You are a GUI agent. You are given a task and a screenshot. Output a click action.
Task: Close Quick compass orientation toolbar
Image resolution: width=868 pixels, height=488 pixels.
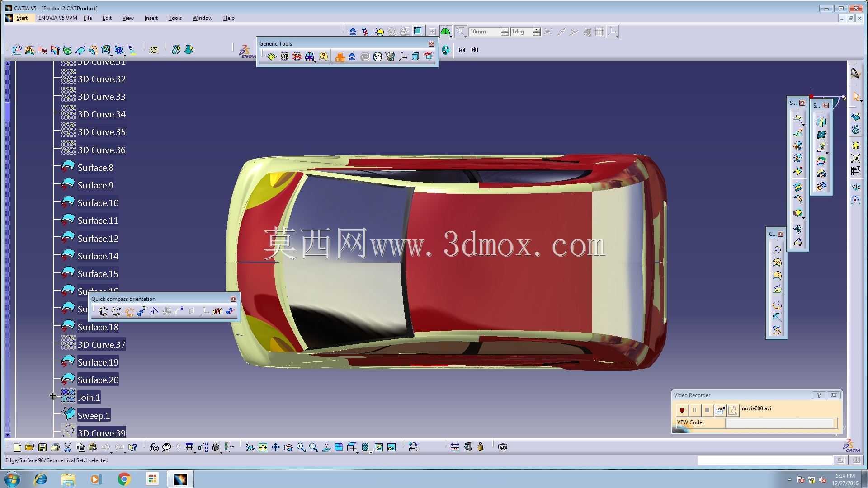point(233,299)
